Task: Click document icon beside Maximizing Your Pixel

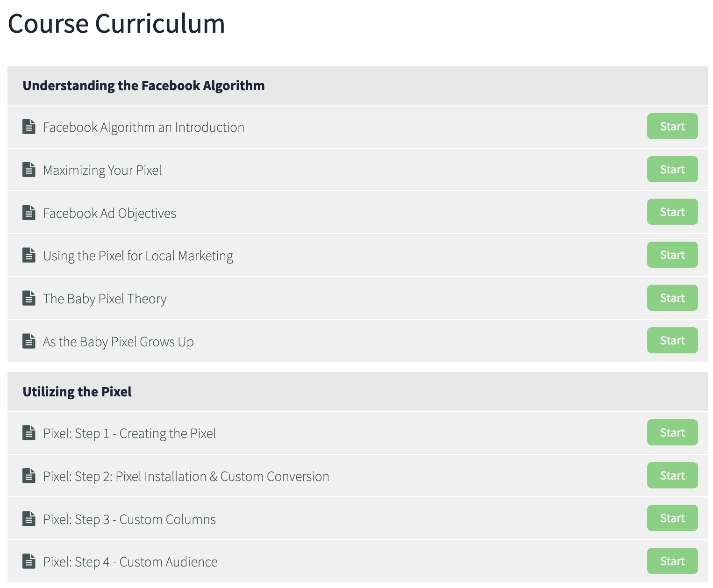Action: click(x=29, y=170)
